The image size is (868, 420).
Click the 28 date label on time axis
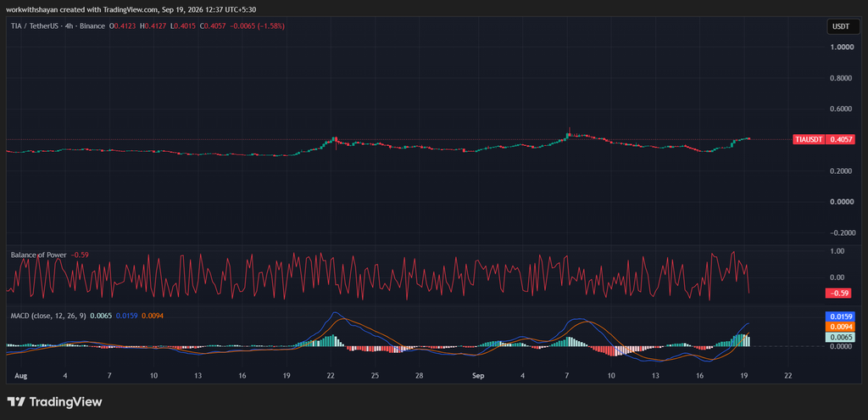click(x=420, y=376)
